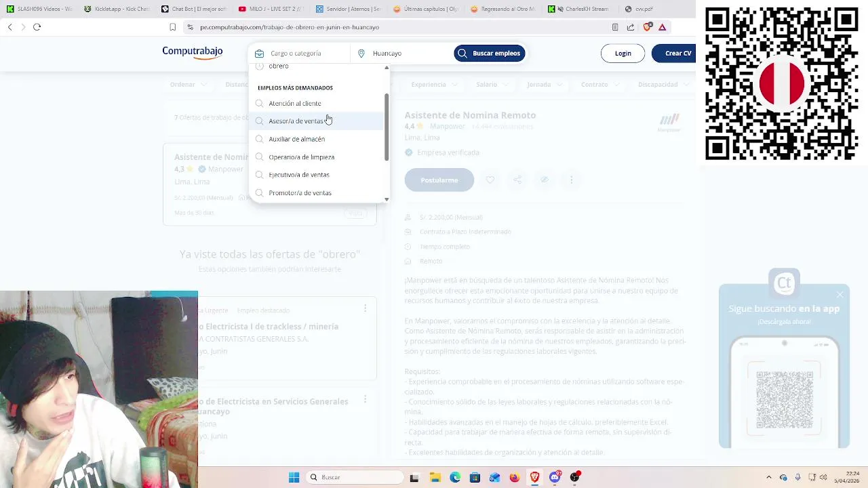
Task: Expand the Contrato filter dropdown
Action: point(599,85)
